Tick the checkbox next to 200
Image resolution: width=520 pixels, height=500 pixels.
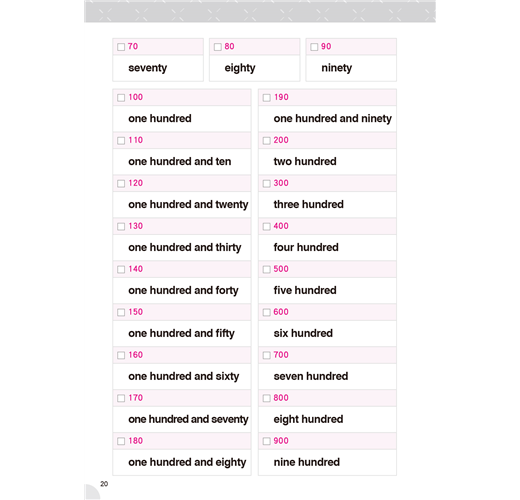[267, 141]
